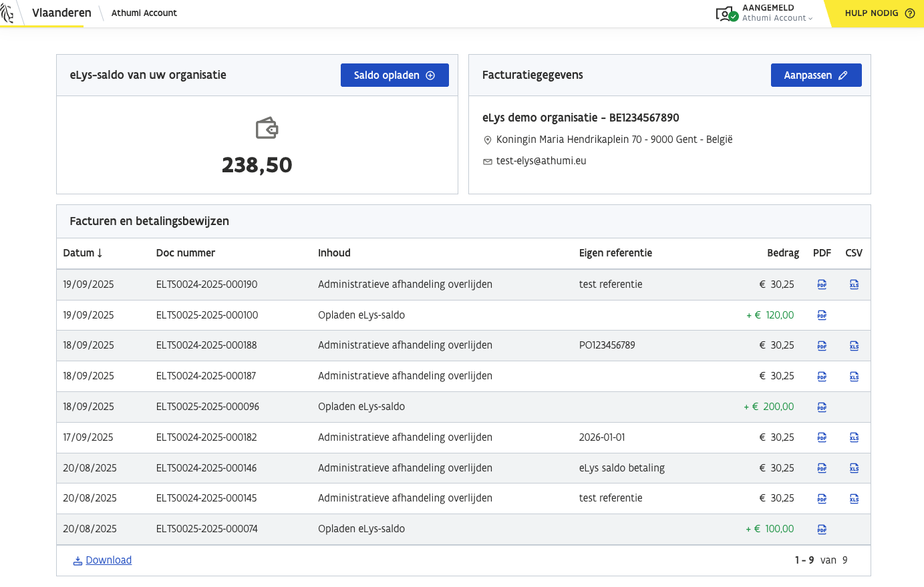Export XLS for invoice ELTS0024-2025-000188
924x587 pixels.
click(854, 346)
